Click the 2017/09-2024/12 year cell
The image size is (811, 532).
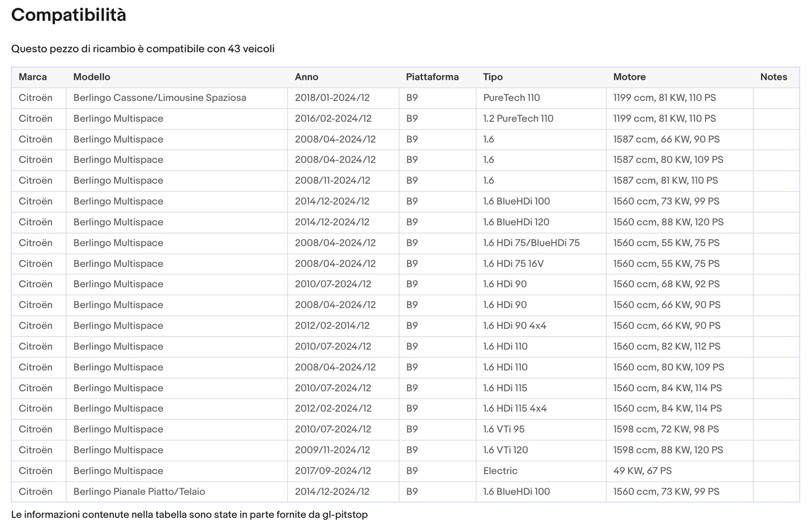pos(332,471)
